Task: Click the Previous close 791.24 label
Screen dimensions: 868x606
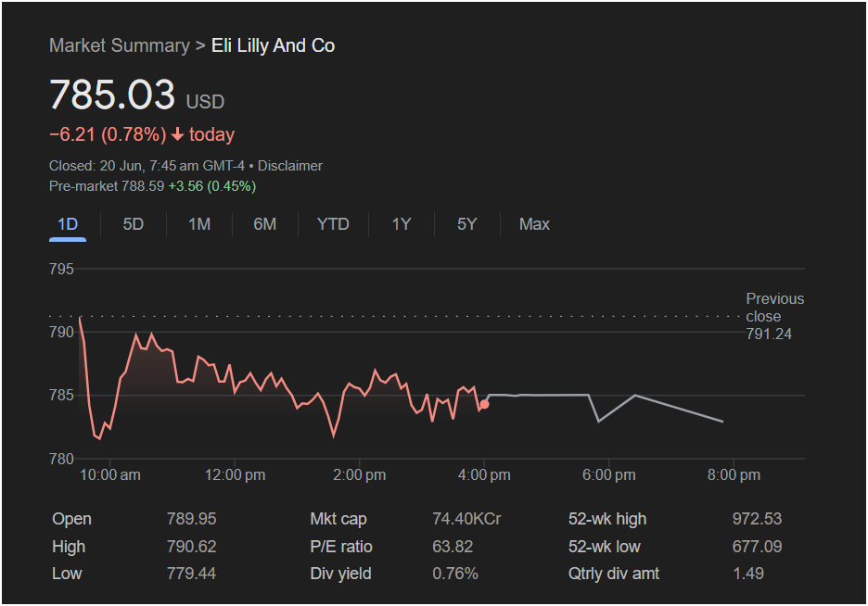Action: [774, 316]
